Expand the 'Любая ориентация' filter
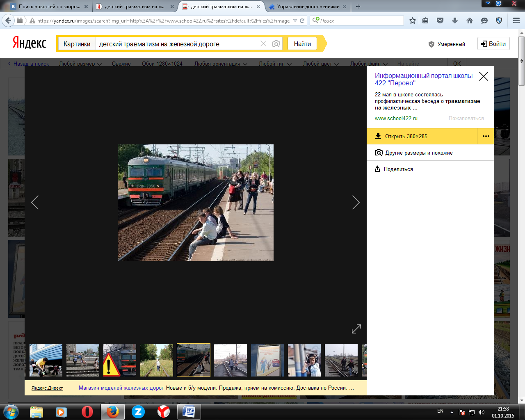This screenshot has width=525, height=420. pos(221,64)
